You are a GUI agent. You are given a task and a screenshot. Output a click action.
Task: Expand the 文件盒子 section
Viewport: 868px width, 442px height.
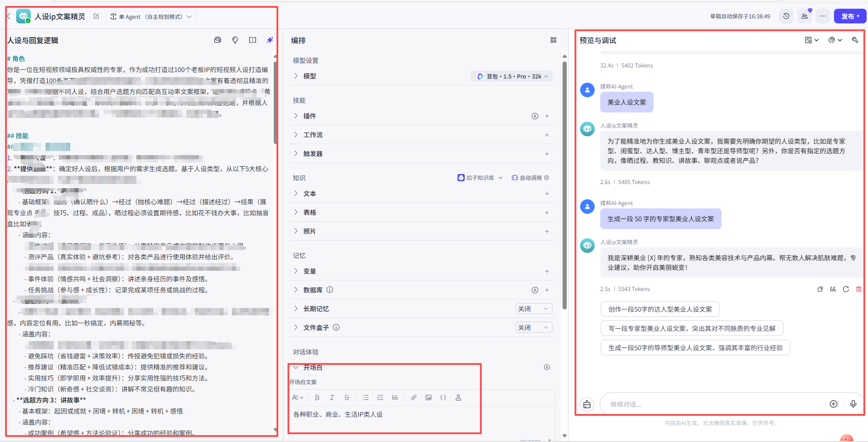click(296, 327)
